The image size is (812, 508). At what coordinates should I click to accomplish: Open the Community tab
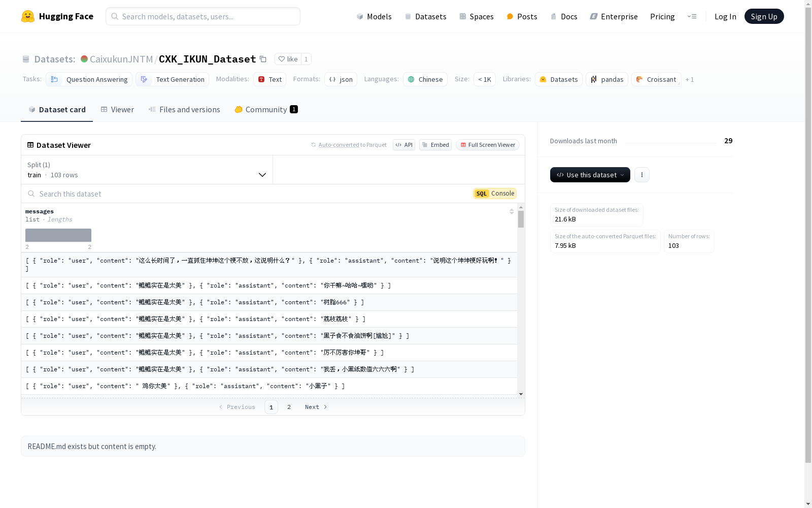(x=266, y=109)
